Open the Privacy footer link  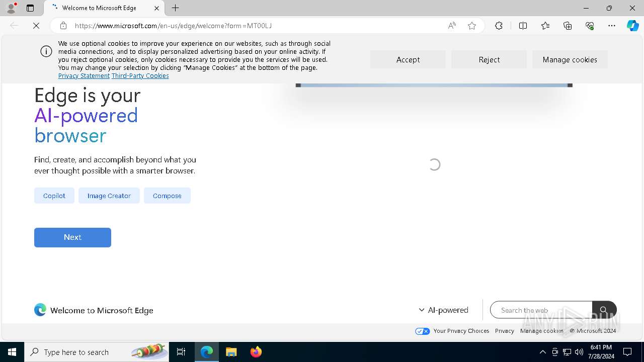point(505,331)
